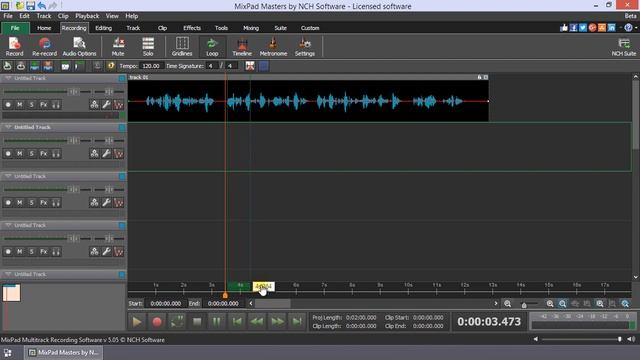Adjust the master volume slider at bottom
This screenshot has height=360, width=640.
point(620,339)
